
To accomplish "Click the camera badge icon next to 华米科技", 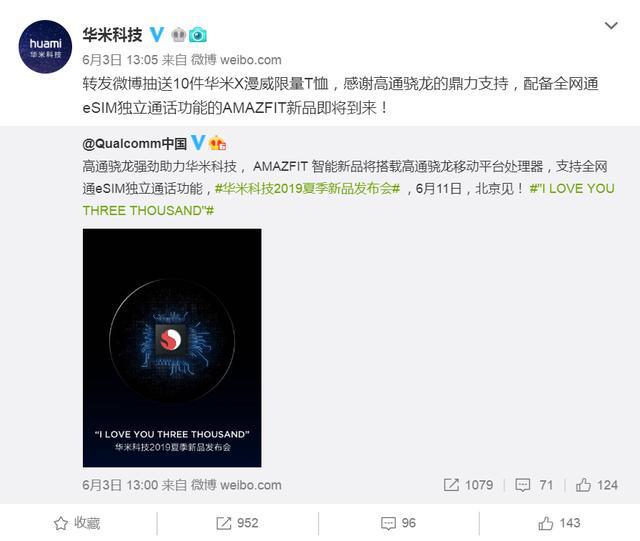I will (198, 36).
